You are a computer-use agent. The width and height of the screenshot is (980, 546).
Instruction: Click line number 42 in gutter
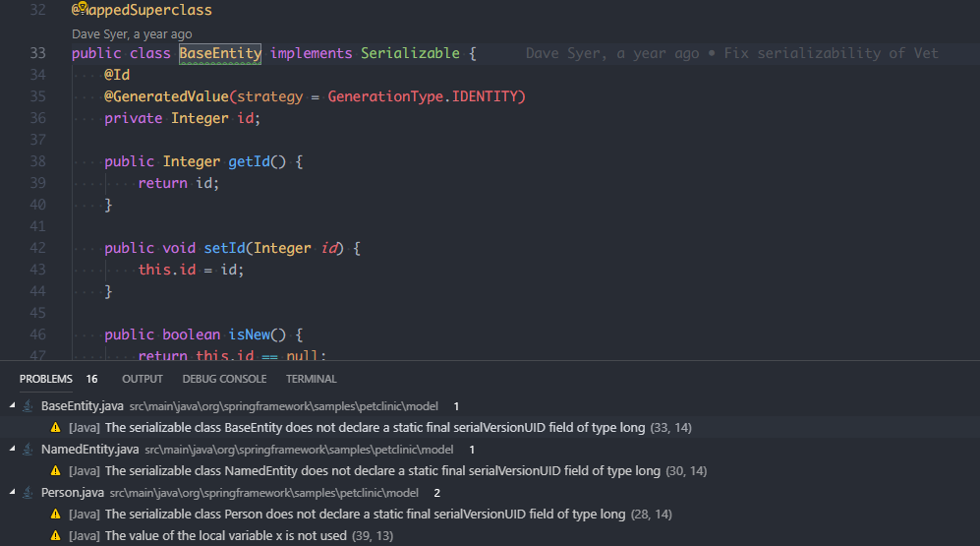coord(37,248)
